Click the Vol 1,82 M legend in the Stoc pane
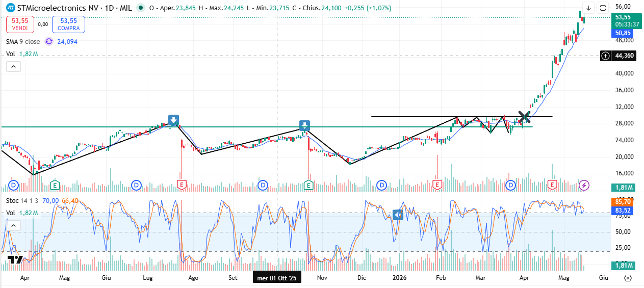 coord(22,213)
